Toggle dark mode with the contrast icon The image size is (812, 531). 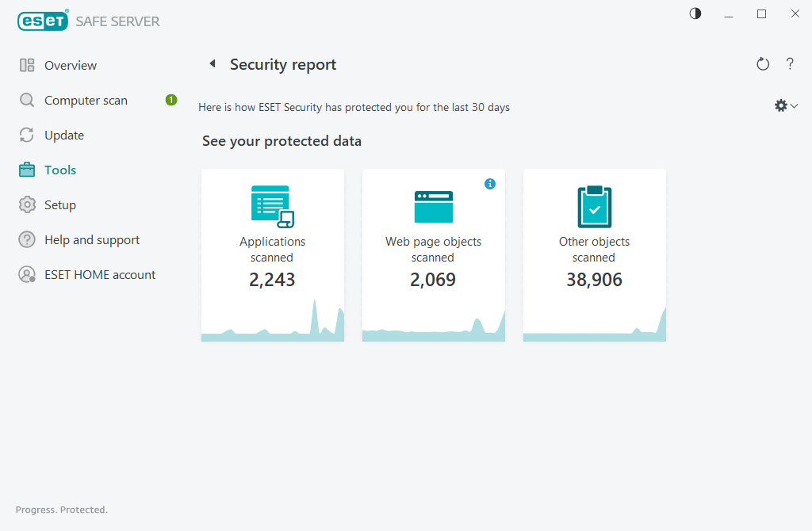(695, 13)
